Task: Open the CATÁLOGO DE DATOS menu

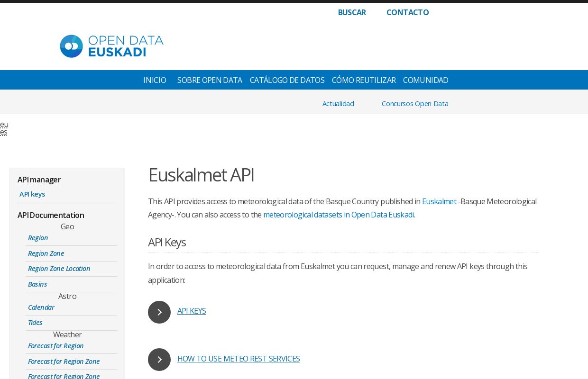Action: tap(287, 80)
